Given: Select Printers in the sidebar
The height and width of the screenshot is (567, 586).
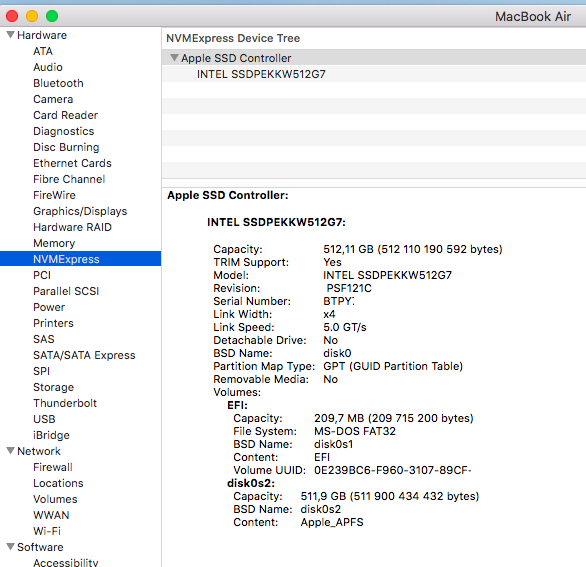Looking at the screenshot, I should [x=53, y=323].
